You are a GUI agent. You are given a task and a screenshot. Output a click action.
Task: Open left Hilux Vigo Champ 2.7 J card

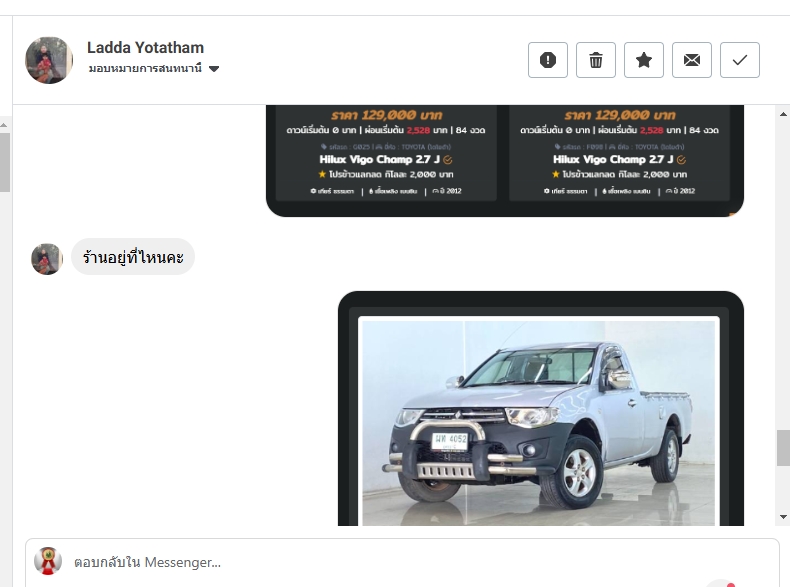click(x=386, y=153)
